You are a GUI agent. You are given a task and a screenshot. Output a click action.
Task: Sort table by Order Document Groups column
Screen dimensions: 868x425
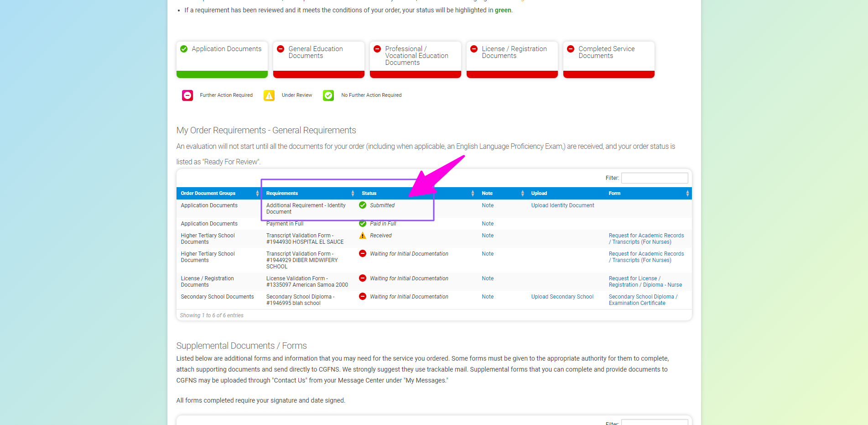tap(257, 194)
